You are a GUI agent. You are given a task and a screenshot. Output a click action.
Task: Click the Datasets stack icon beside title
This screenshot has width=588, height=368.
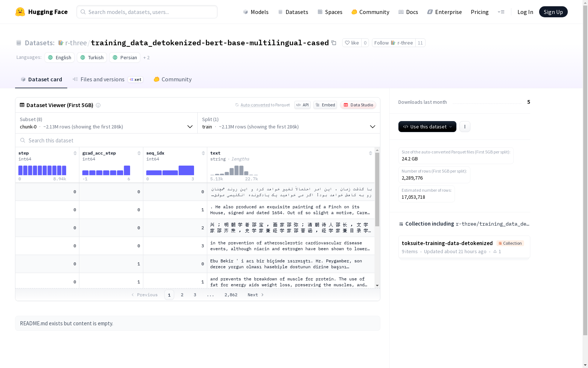pos(19,43)
